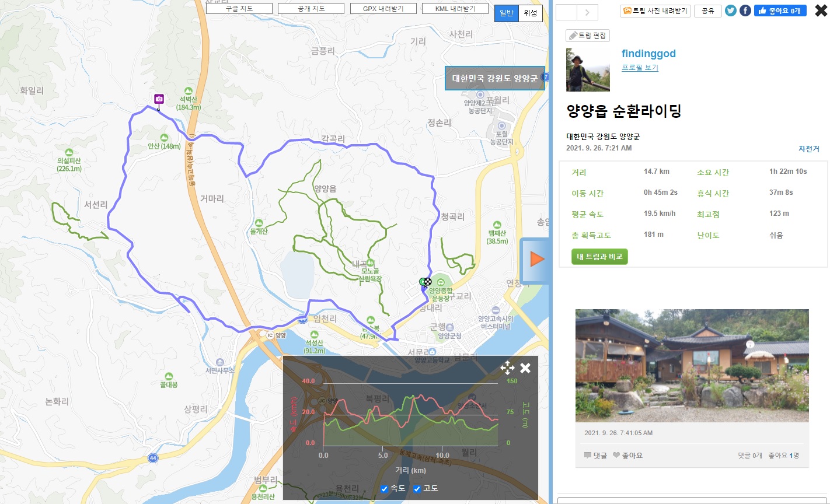Open the trip photo of the house
830x504 pixels.
[692, 366]
